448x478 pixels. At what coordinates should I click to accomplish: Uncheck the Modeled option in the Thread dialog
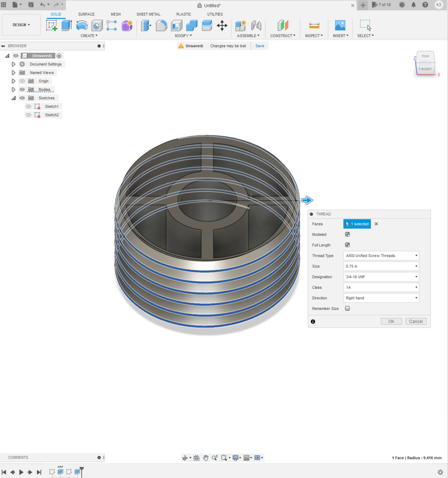(347, 234)
